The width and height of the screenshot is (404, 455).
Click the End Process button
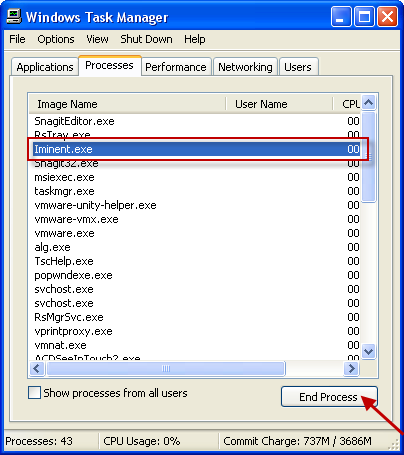(x=329, y=397)
